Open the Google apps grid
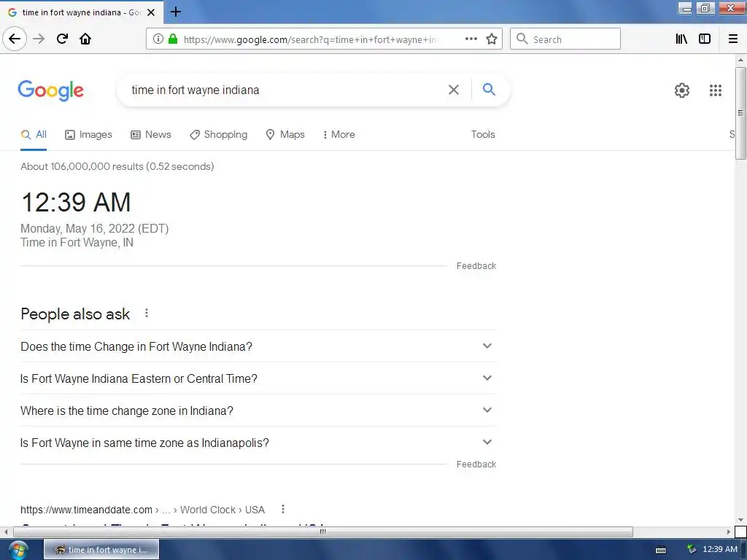Viewport: 747px width, 560px height. pyautogui.click(x=716, y=90)
